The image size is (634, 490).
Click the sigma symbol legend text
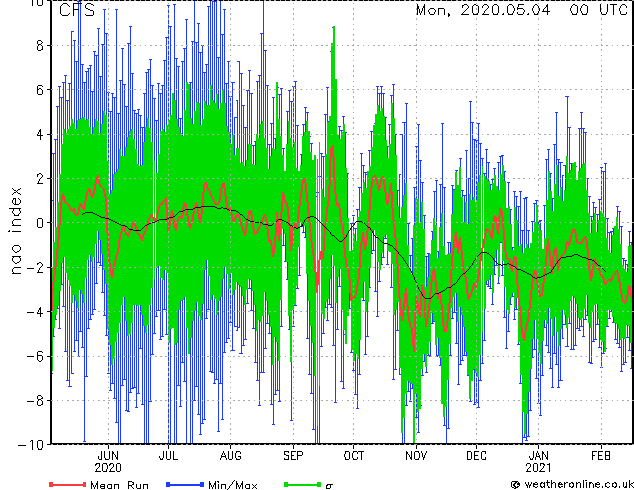tap(329, 486)
